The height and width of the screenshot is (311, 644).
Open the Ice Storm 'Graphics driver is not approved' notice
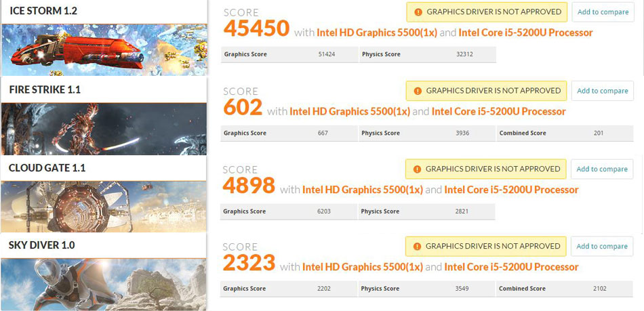(487, 12)
